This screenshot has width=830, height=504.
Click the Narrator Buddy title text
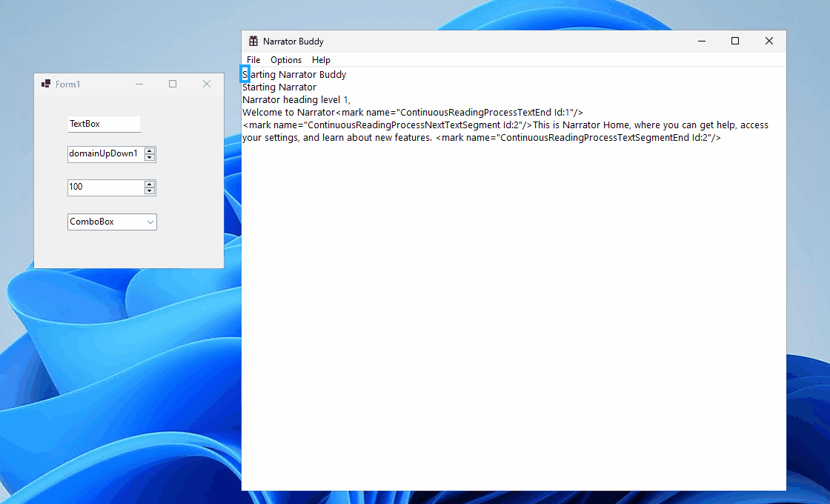293,42
